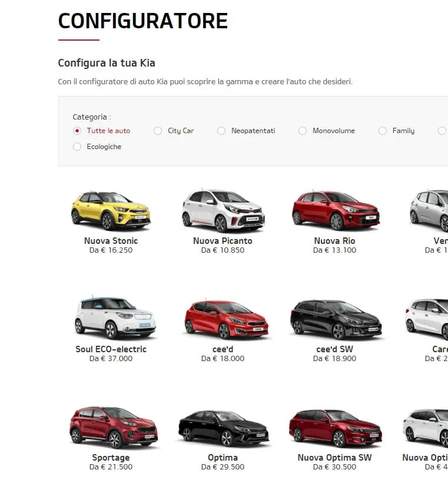Click the Nuova Picanto model name

pyautogui.click(x=223, y=241)
